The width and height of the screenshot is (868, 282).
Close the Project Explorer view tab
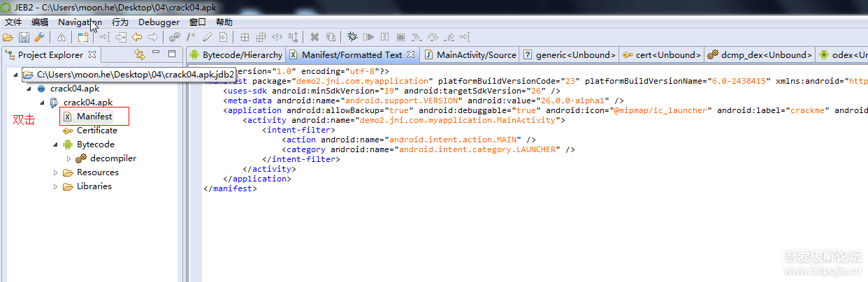(92, 54)
